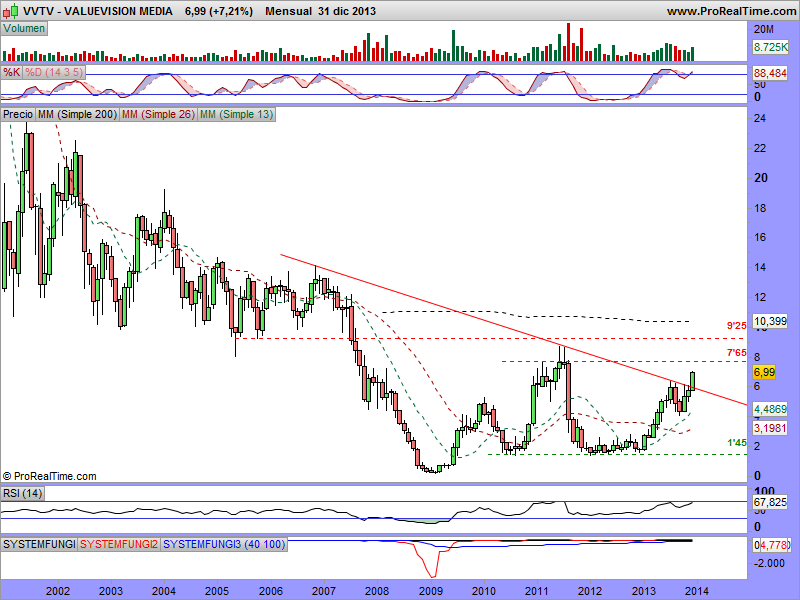This screenshot has height=600, width=800.
Task: Click the Mensual 31 dic 2013 timeframe text
Action: tap(320, 11)
